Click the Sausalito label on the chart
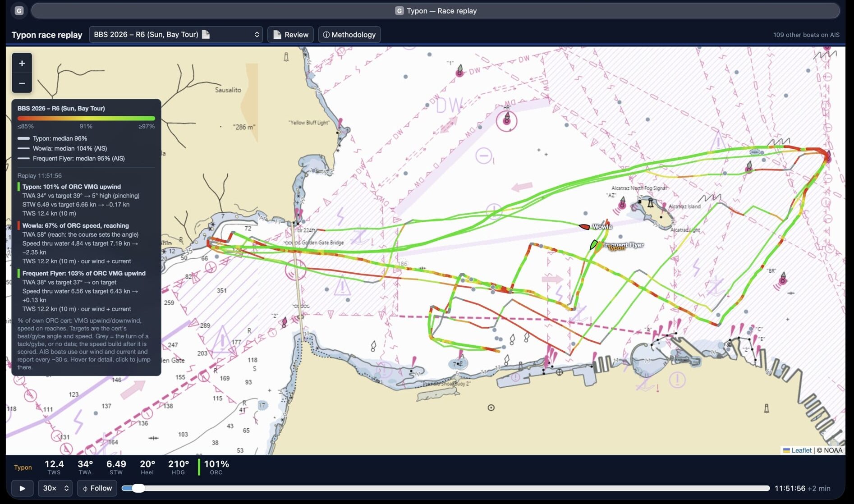Screen dimensions: 854x504 [x=228, y=90]
